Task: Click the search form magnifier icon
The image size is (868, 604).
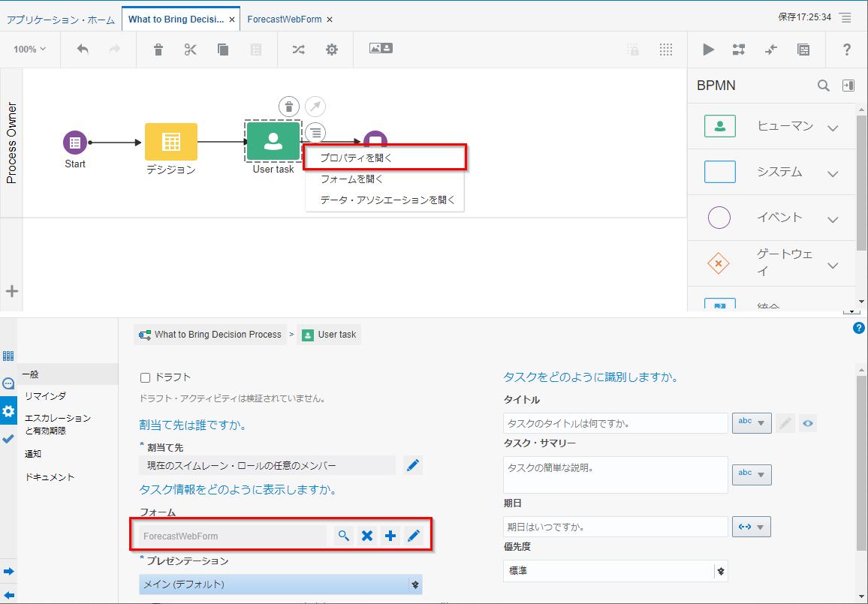Action: point(343,536)
